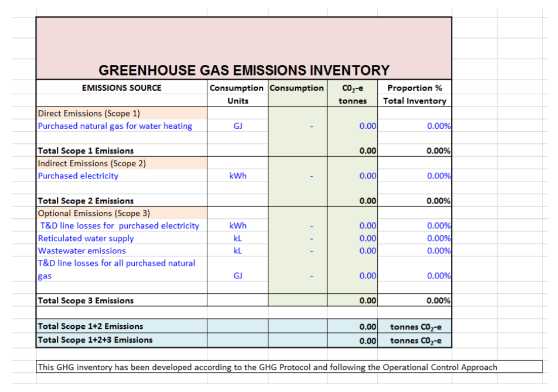Viewport: 558px width, 392px height.
Task: Select the Total Scope 3 Emissions label
Action: tap(86, 301)
